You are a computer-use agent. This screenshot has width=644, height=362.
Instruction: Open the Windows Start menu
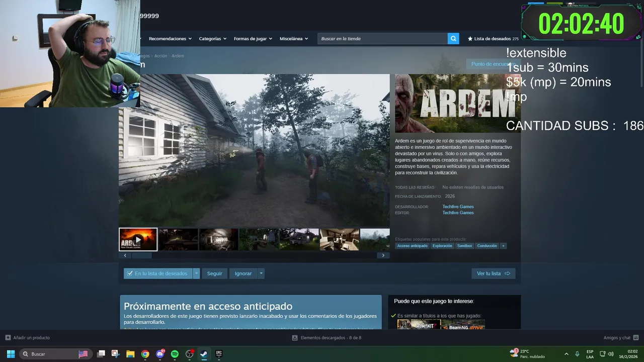[x=11, y=354]
